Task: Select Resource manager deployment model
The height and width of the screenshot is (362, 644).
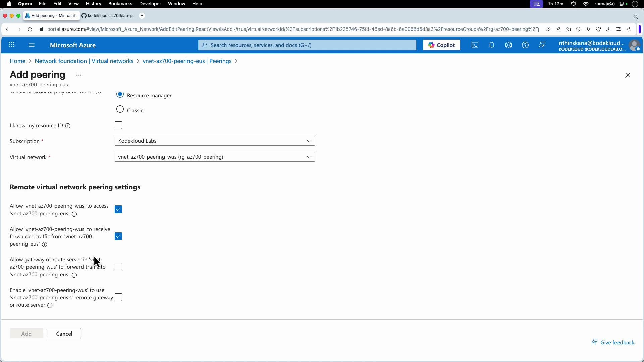Action: (x=120, y=95)
